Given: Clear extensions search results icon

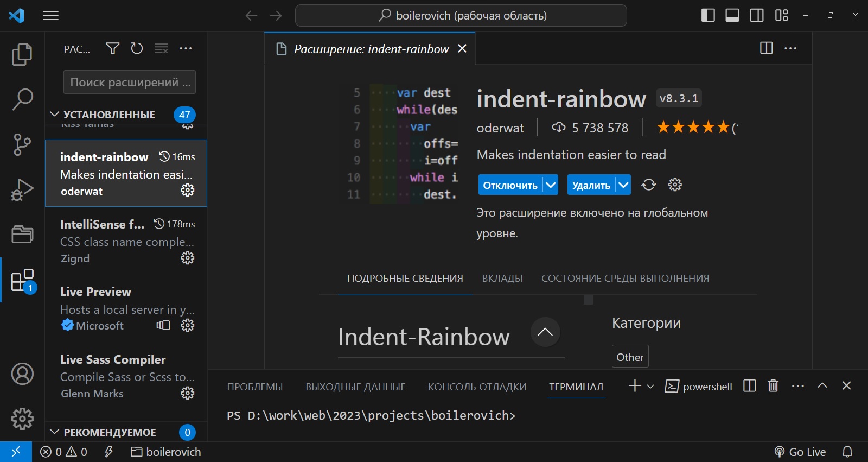Looking at the screenshot, I should pos(161,49).
